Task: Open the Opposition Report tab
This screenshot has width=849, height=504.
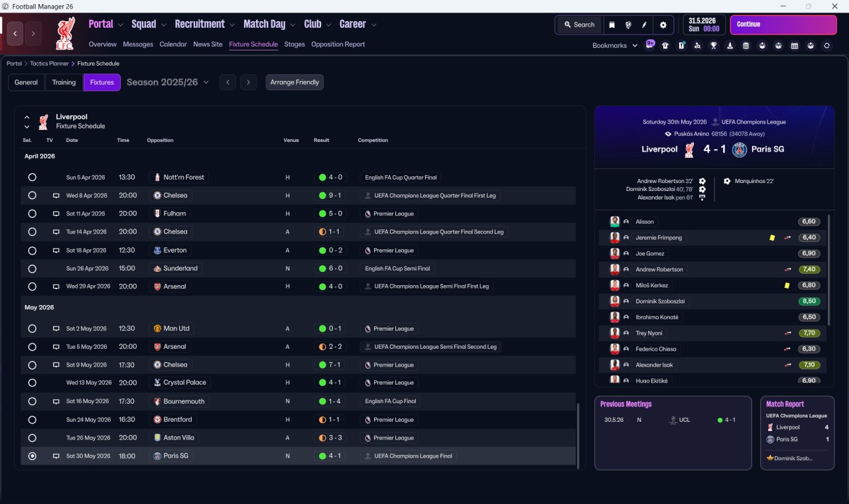Action: [x=338, y=44]
